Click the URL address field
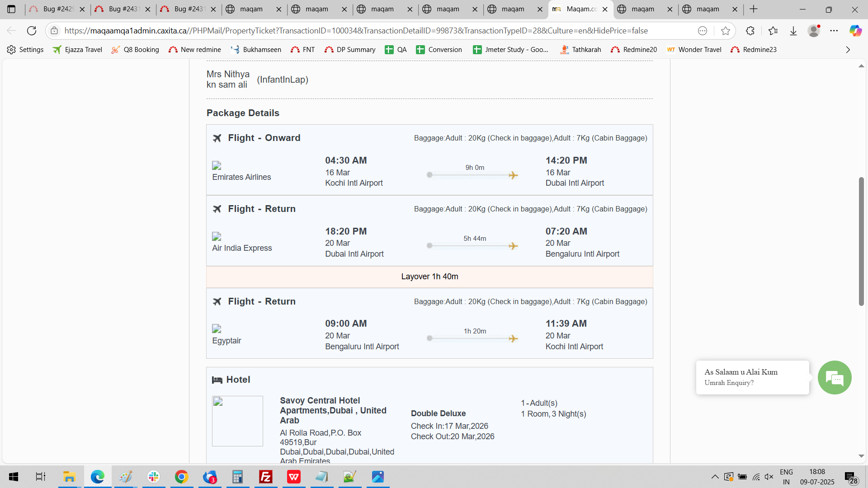 356,31
